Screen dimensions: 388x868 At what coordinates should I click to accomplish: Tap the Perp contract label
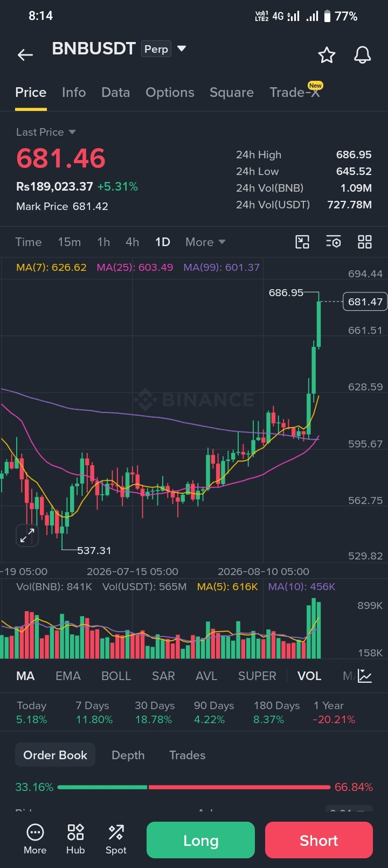pos(156,49)
